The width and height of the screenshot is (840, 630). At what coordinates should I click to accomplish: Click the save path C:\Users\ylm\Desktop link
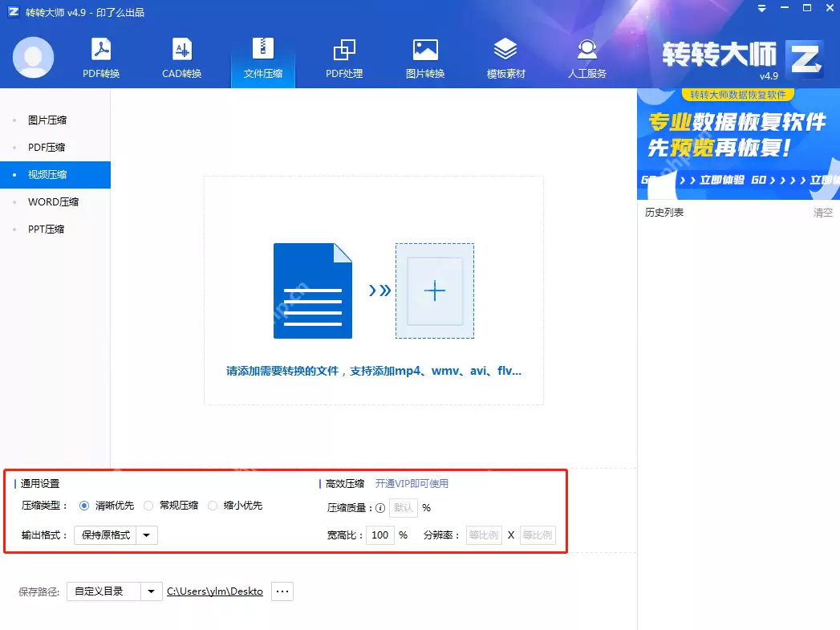(215, 591)
